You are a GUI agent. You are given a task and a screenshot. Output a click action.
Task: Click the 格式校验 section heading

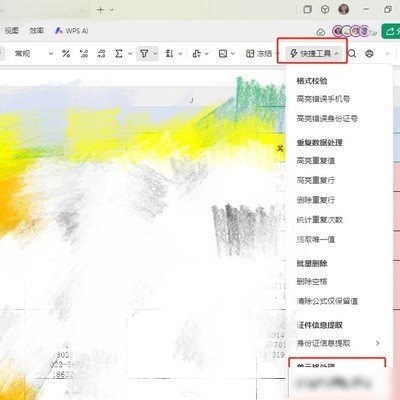pyautogui.click(x=312, y=81)
